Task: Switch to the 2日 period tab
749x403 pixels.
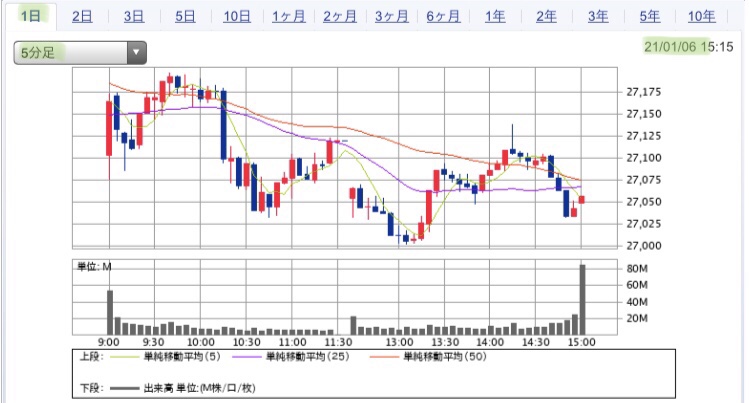Action: tap(82, 17)
